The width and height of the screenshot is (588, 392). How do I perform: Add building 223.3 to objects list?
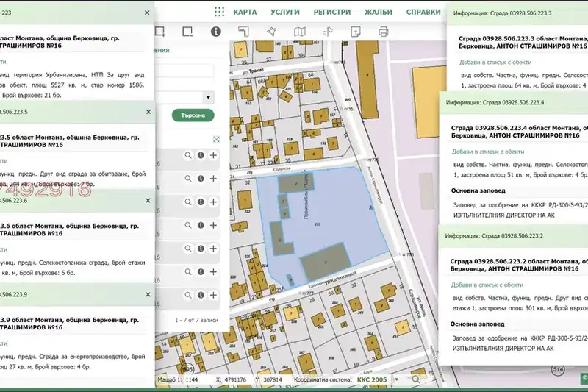495,63
